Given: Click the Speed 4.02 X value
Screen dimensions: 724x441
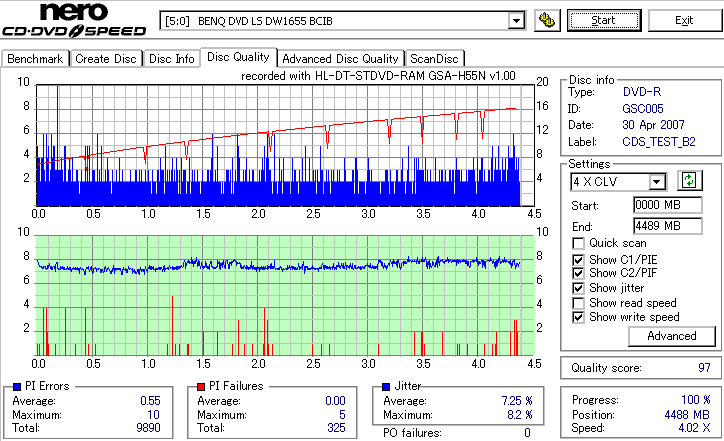Looking at the screenshot, I should (694, 428).
